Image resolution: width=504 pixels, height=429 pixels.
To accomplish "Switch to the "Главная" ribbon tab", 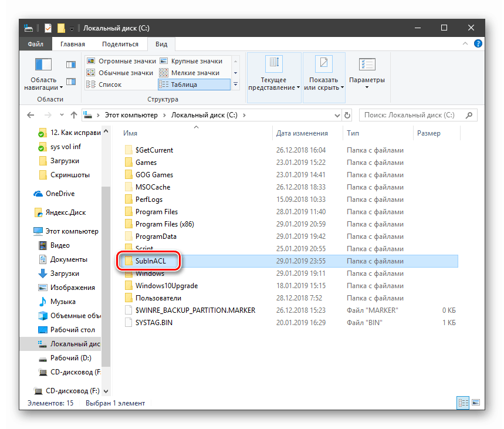I will tap(72, 43).
